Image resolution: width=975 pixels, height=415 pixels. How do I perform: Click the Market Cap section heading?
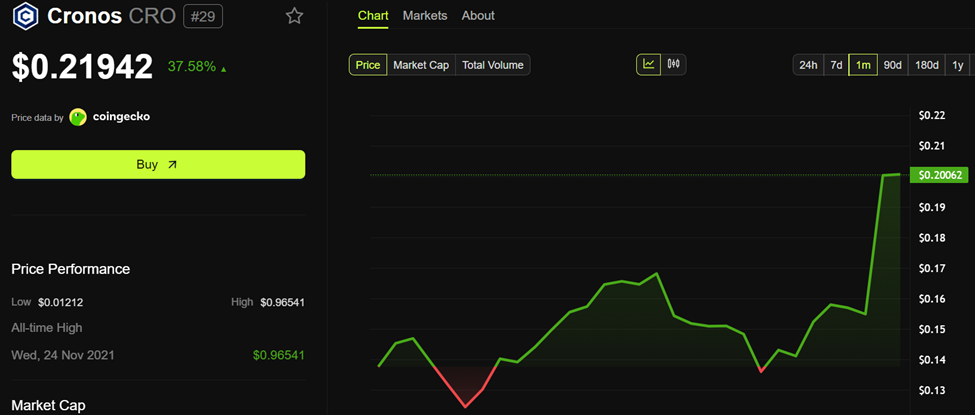48,406
